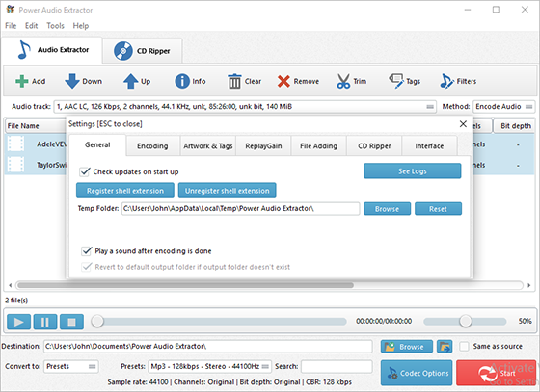Click the Power Audio Extractor app icon
Viewport: 540px width, 392px height.
click(x=11, y=10)
